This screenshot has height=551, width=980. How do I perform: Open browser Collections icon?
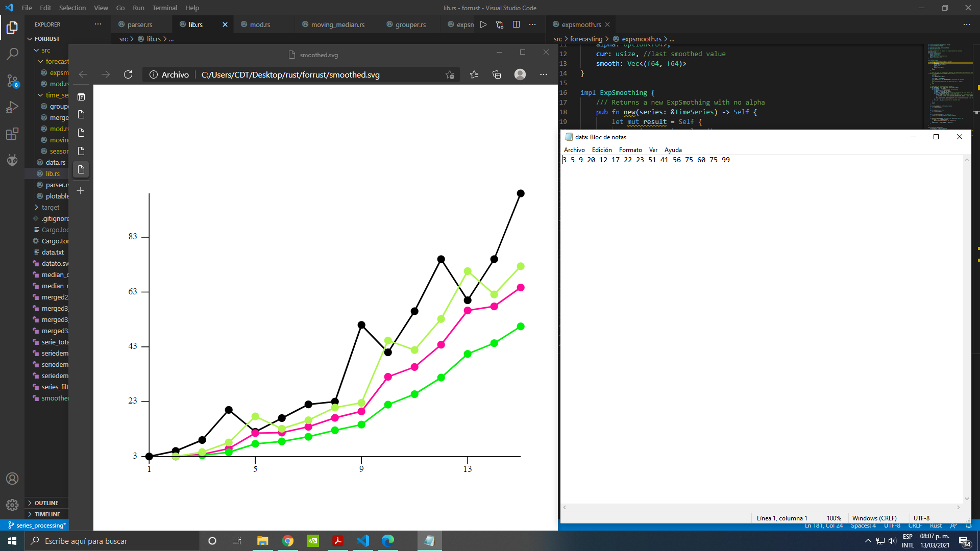[x=497, y=74]
